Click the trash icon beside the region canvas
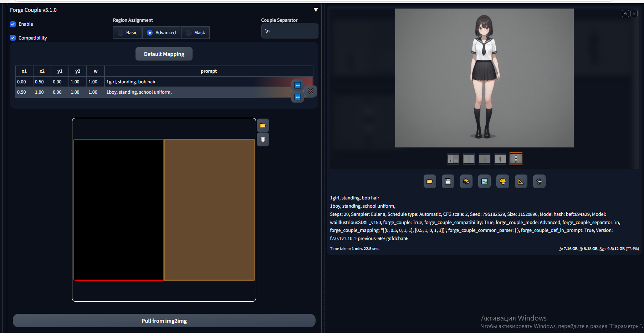644x333 pixels. (263, 139)
